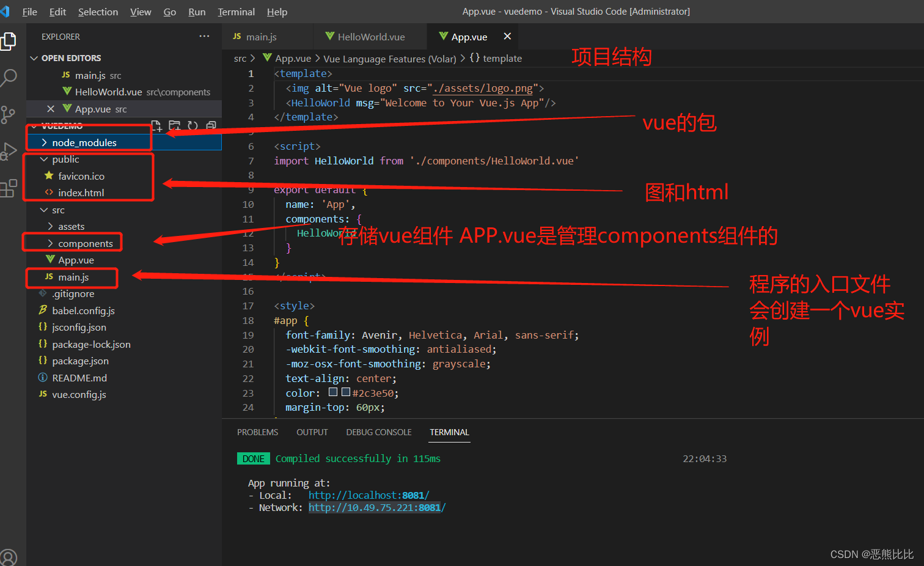
Task: Click line number 18 in gutter
Action: pos(248,320)
